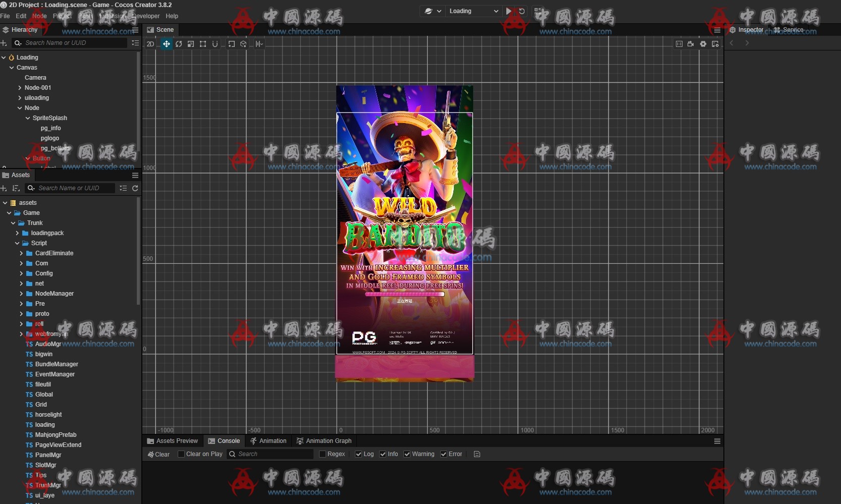Select the AudioMgr script asset
841x504 pixels.
(47, 344)
